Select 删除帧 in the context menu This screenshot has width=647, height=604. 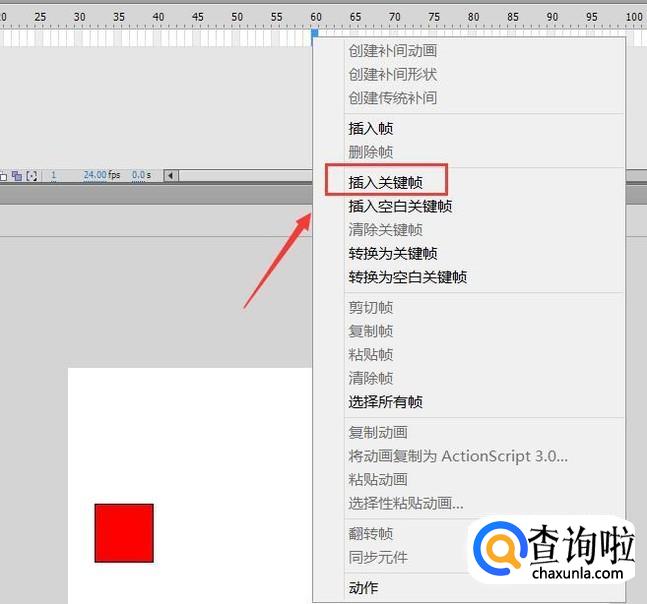(371, 152)
